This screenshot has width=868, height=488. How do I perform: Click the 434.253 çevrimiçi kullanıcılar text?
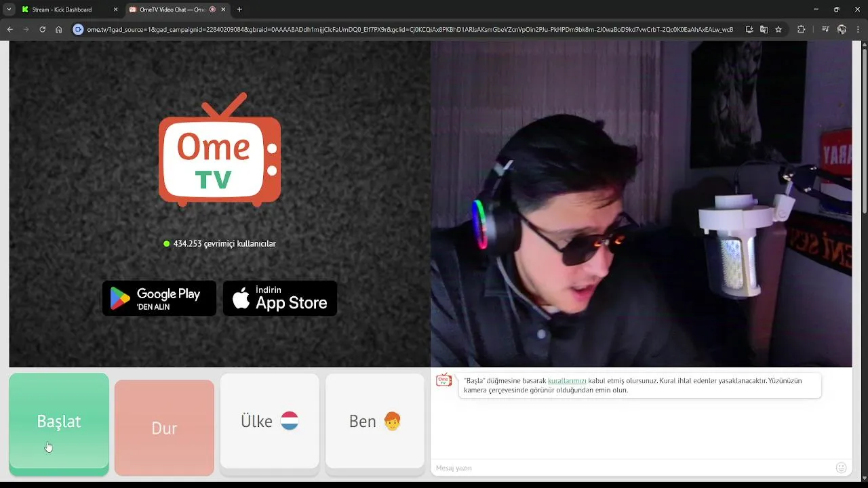(x=224, y=243)
